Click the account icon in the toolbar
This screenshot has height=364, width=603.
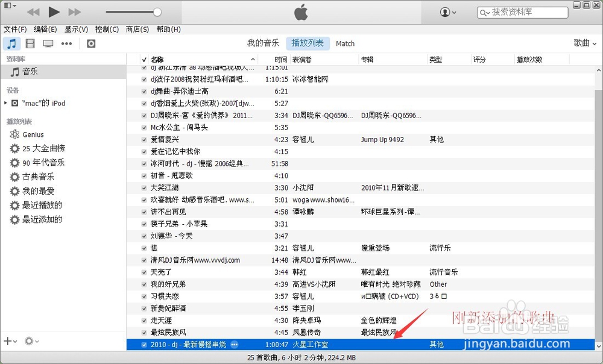445,12
